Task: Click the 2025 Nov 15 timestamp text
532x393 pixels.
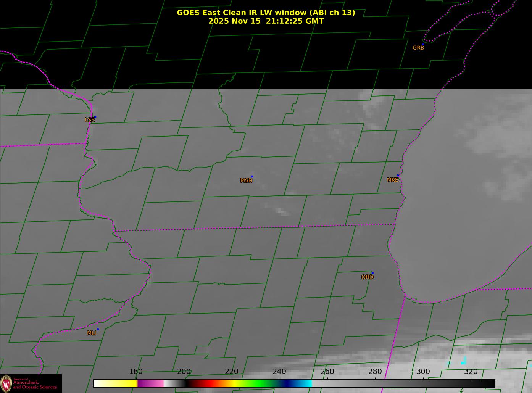Action: [x=266, y=21]
